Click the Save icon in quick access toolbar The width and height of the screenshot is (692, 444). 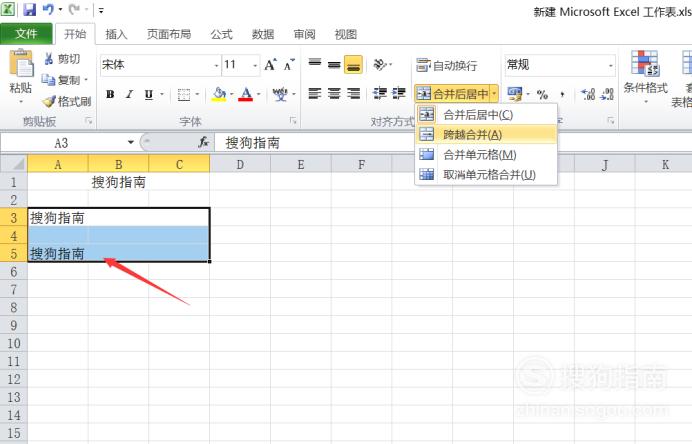coord(30,9)
